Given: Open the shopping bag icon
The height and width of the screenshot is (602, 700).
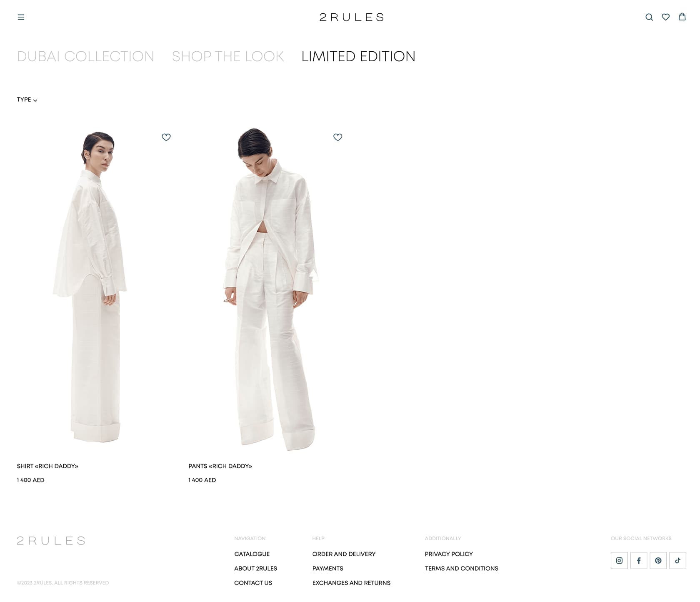Looking at the screenshot, I should [682, 17].
